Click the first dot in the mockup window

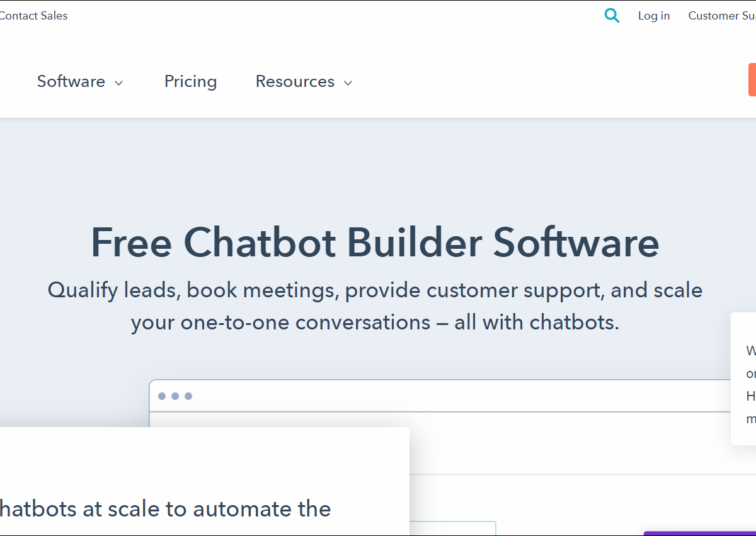162,396
